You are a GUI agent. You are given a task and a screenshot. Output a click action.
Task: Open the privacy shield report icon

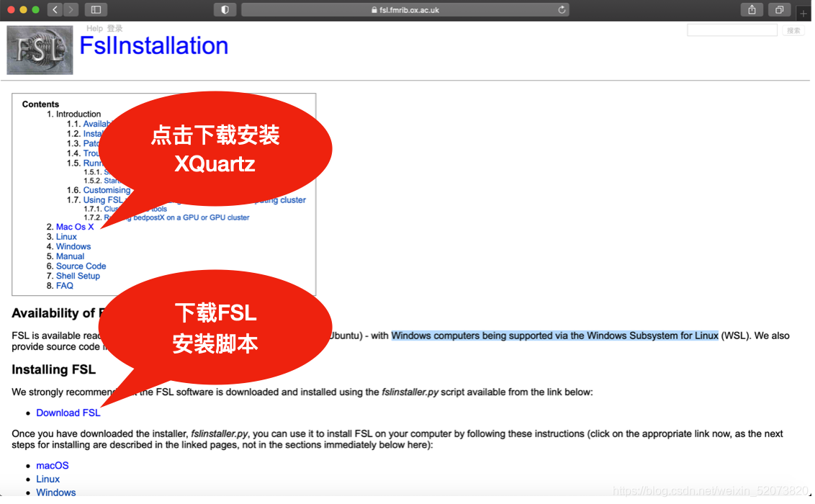coord(225,9)
